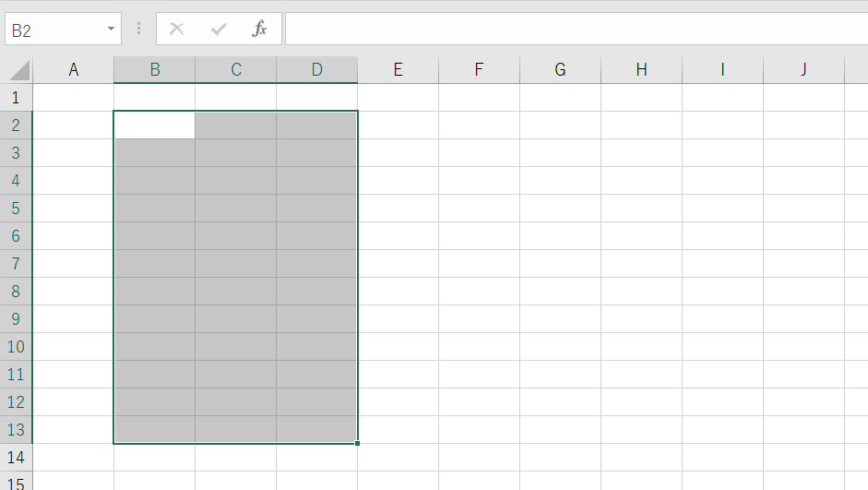
Task: Click the Enter checkmark icon in formula bar
Action: pyautogui.click(x=219, y=29)
